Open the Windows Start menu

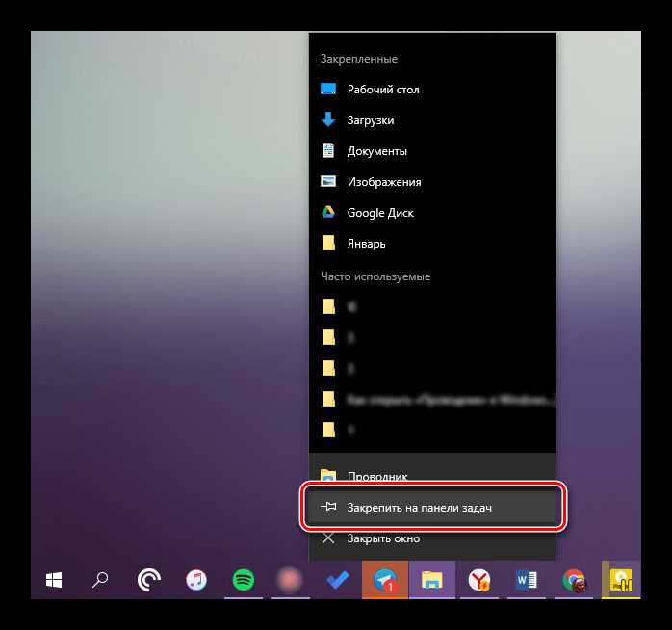(54, 580)
